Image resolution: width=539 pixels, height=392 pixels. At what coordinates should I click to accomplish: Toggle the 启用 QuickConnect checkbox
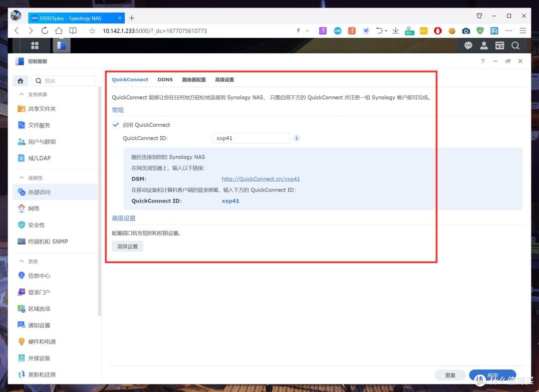tap(116, 125)
